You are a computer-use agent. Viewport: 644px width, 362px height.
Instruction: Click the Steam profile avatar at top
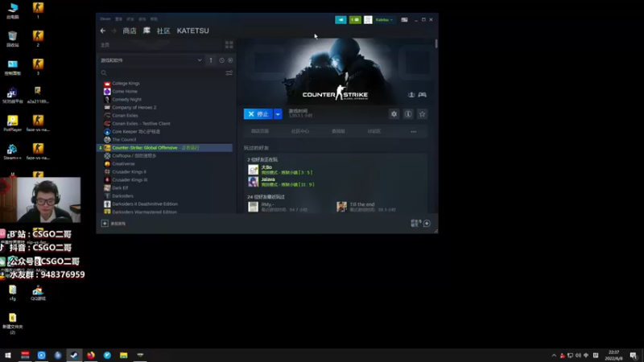[368, 19]
